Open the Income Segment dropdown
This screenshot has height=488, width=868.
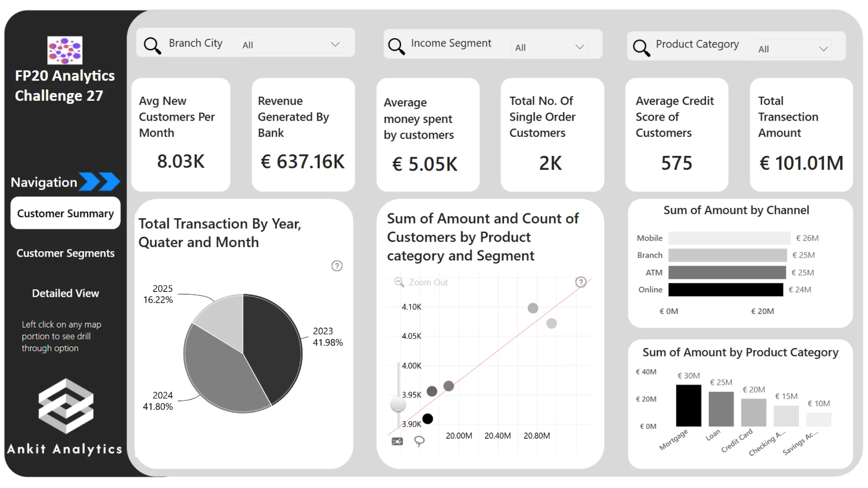coord(549,47)
